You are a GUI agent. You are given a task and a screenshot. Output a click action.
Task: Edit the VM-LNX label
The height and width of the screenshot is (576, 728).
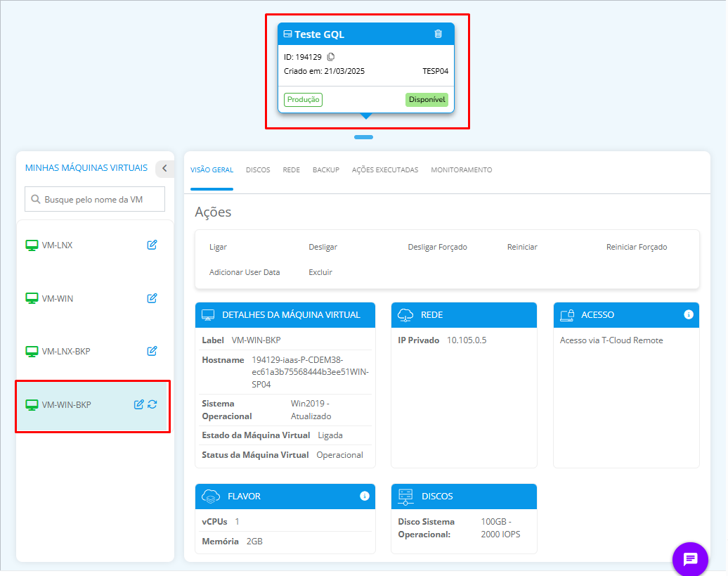point(152,245)
